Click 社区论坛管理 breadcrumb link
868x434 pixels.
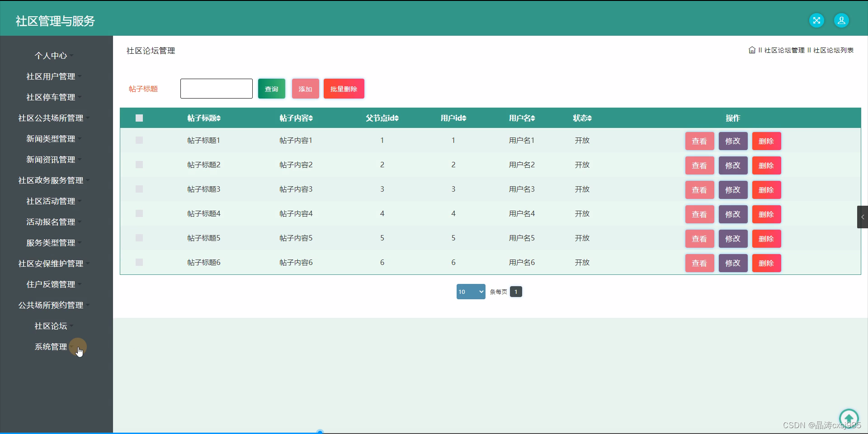[784, 50]
